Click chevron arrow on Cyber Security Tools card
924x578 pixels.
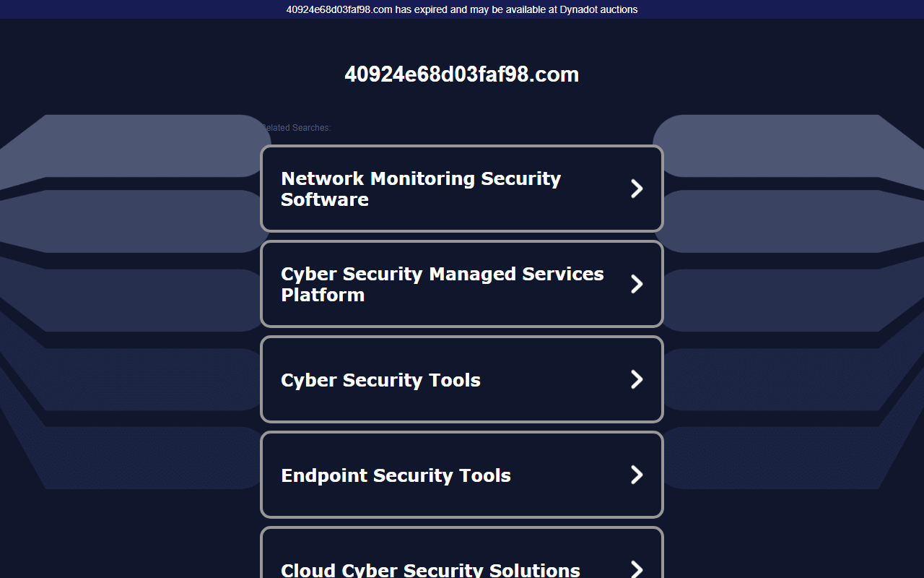(637, 379)
